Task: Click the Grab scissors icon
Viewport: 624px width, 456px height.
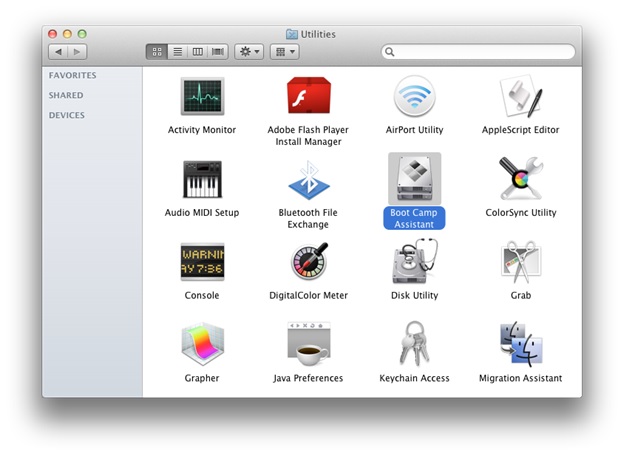Action: coord(521,262)
